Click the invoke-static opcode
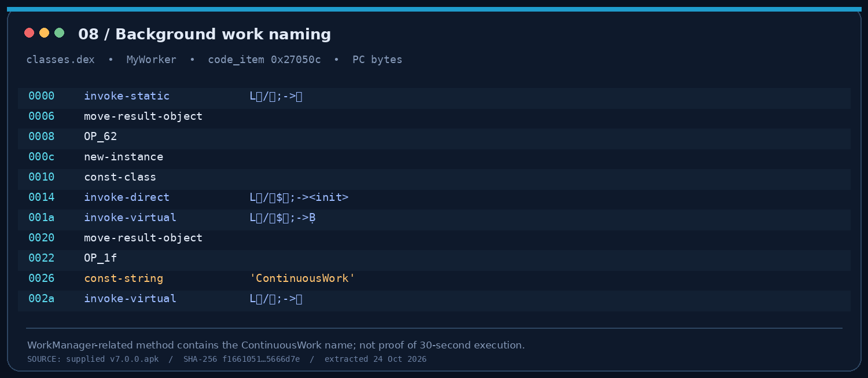This screenshot has height=378, width=868. coord(127,96)
